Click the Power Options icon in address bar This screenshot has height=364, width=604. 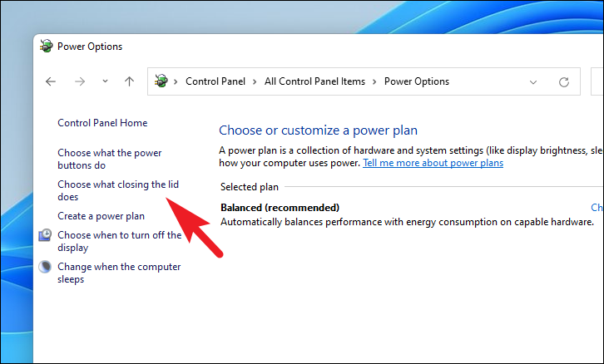click(x=161, y=81)
